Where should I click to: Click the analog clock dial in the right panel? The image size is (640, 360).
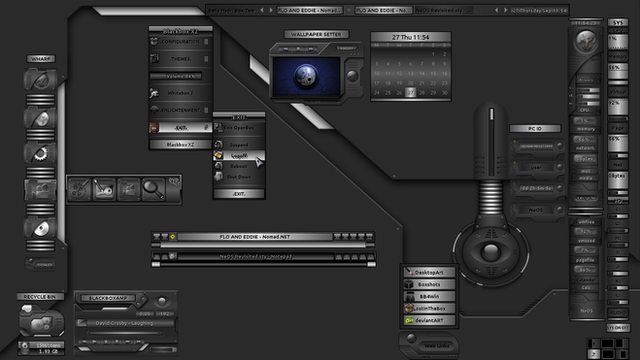(586, 40)
